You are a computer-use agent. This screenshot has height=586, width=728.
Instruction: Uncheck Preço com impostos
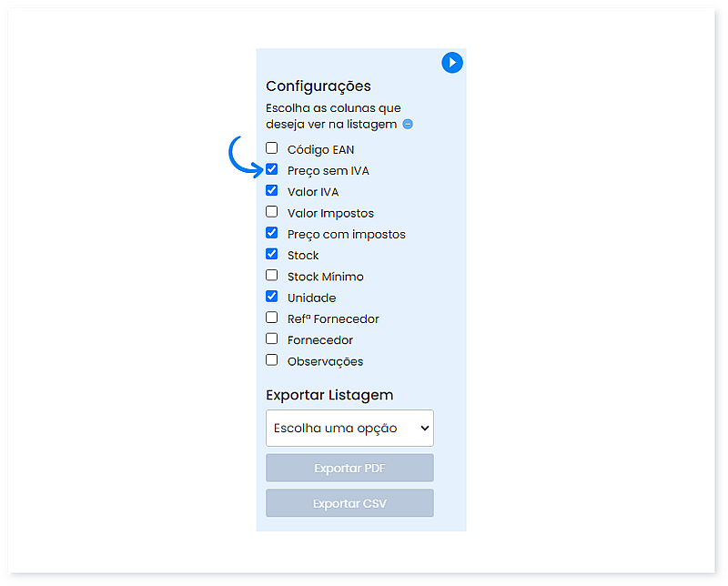pos(271,232)
